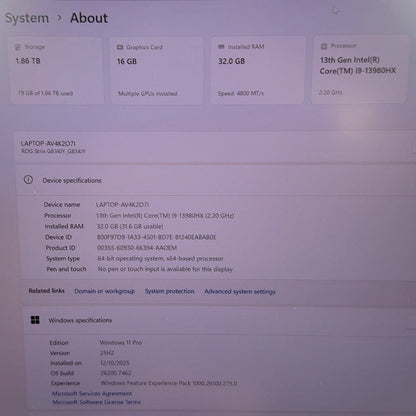Open Microsoft Software License Terms link
This screenshot has width=416, height=416.
[97, 402]
